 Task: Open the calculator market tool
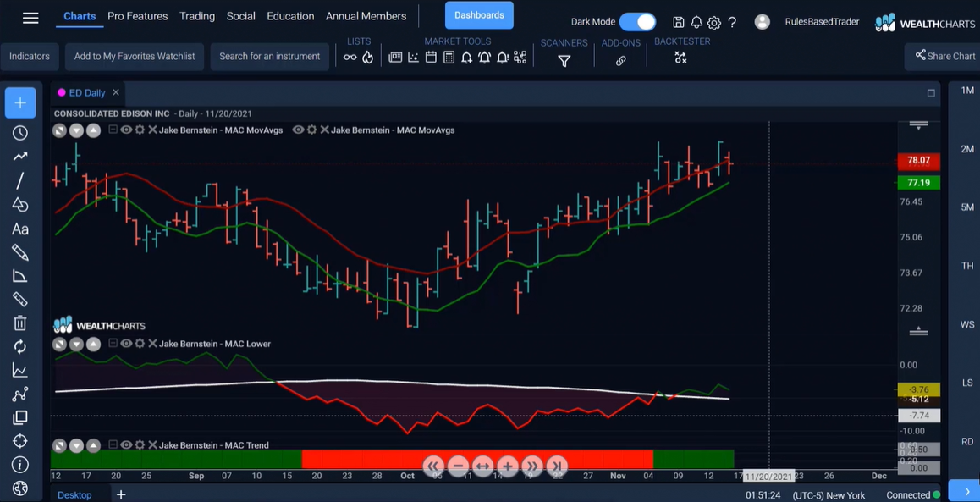449,58
